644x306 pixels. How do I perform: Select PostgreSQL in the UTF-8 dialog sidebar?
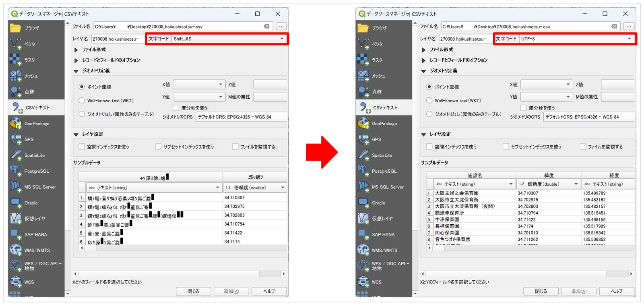tap(384, 171)
